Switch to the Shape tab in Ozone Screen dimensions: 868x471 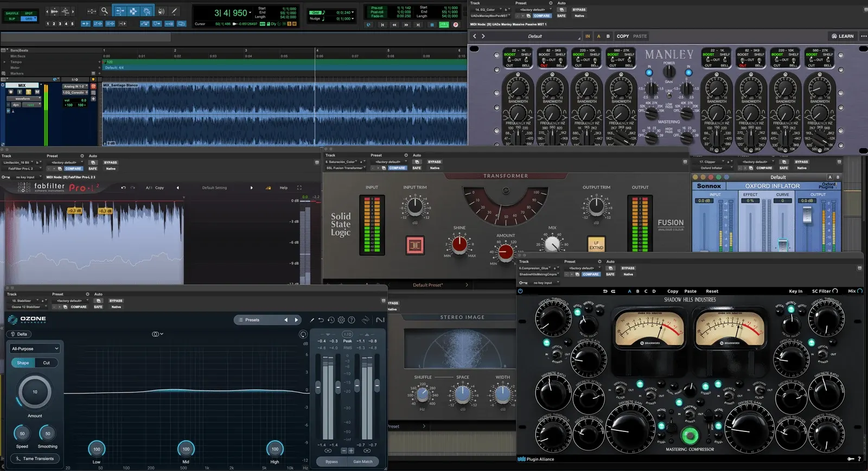point(23,363)
